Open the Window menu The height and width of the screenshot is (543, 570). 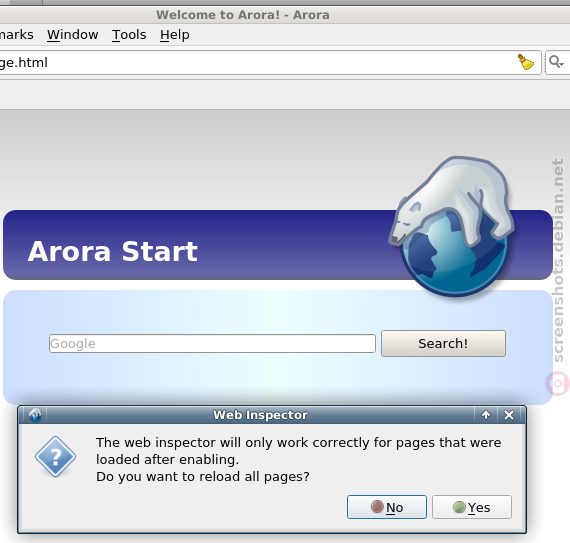tap(72, 35)
